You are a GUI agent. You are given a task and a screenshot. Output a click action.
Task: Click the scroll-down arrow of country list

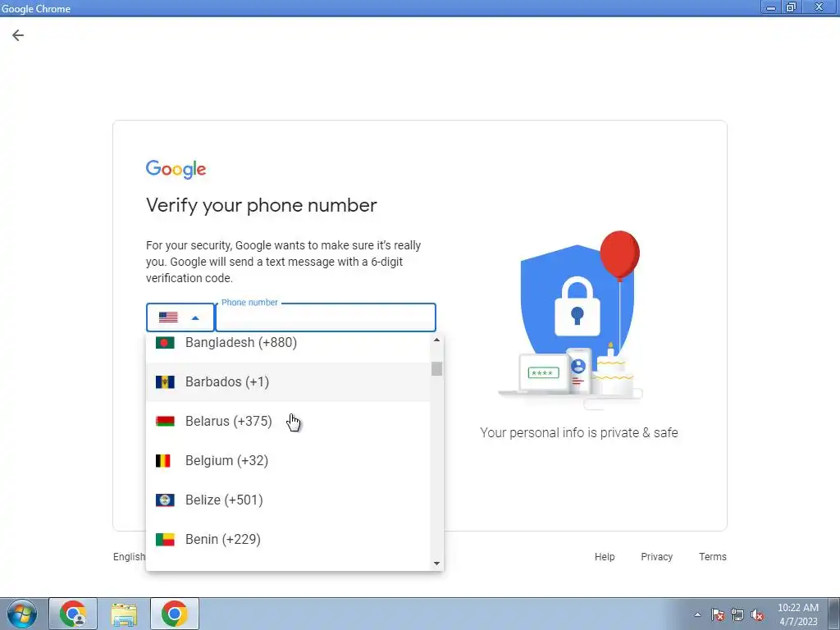(x=436, y=564)
